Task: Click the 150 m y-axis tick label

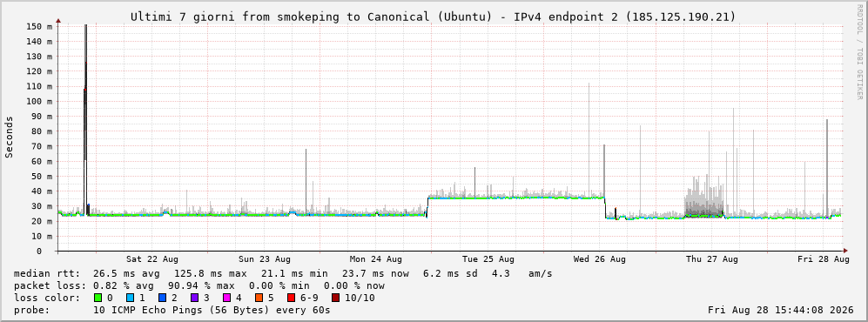Action: tap(40, 27)
